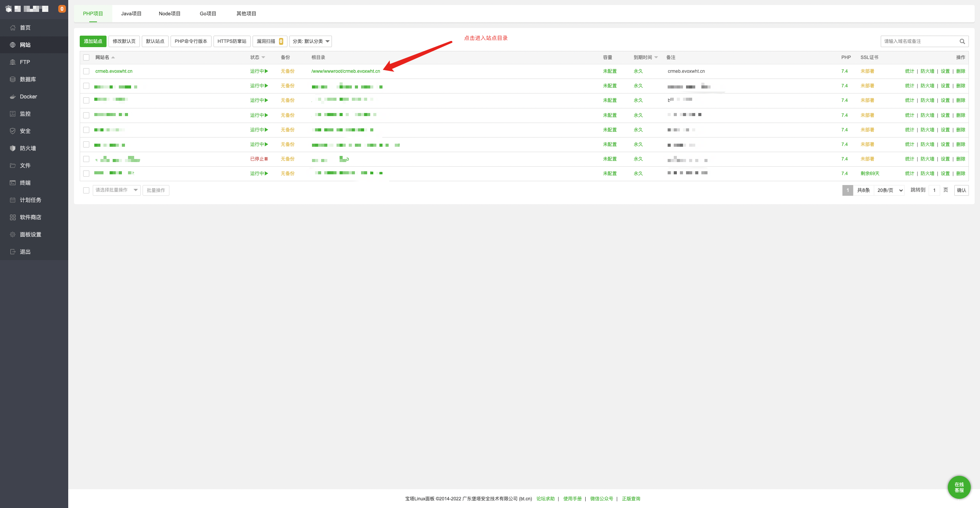The width and height of the screenshot is (980, 508).
Task: Click the home icon in sidebar
Action: pyautogui.click(x=13, y=28)
